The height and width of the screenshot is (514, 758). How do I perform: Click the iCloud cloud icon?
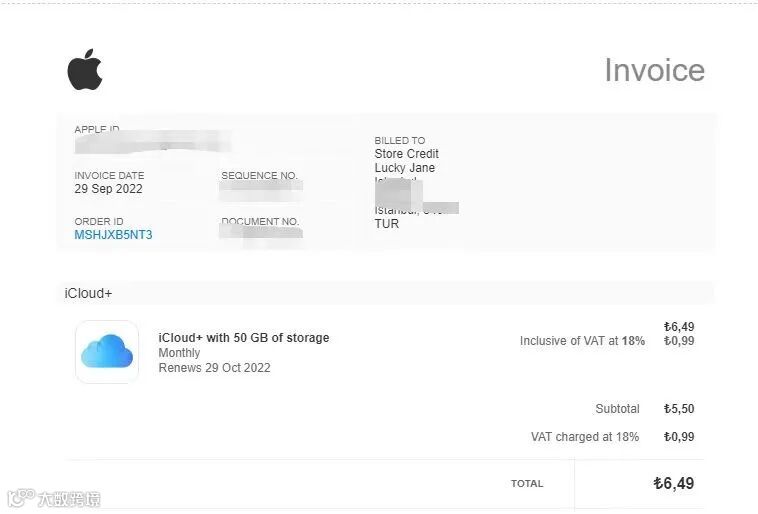click(x=107, y=352)
